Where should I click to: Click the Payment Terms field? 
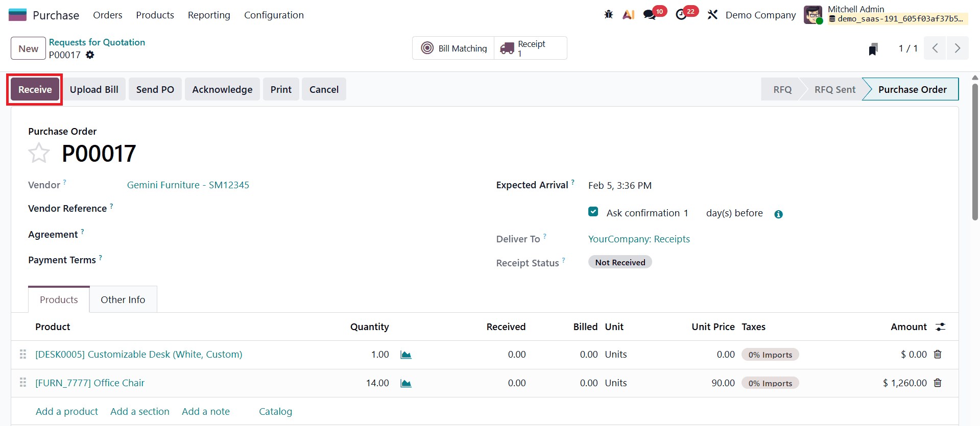pos(299,260)
